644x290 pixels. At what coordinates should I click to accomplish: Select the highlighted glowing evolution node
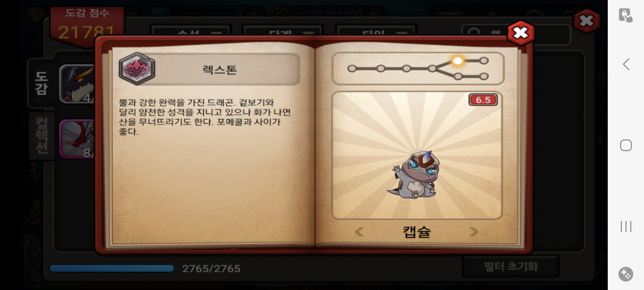(x=458, y=61)
